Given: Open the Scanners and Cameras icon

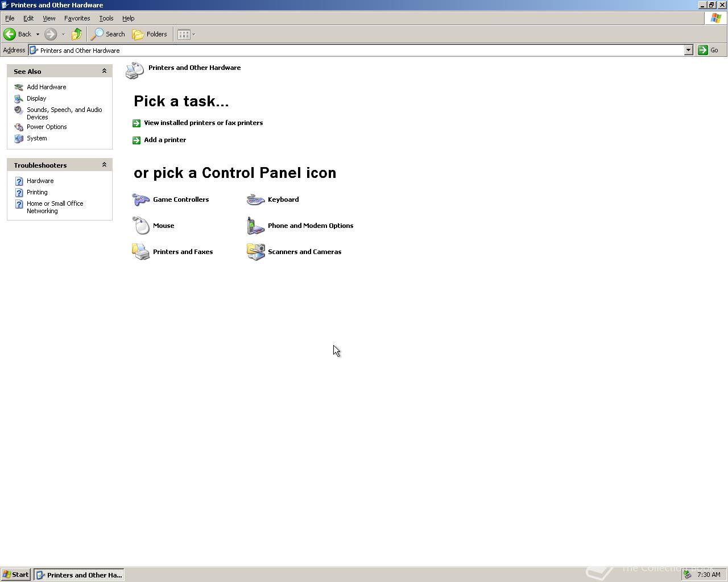Looking at the screenshot, I should (256, 252).
